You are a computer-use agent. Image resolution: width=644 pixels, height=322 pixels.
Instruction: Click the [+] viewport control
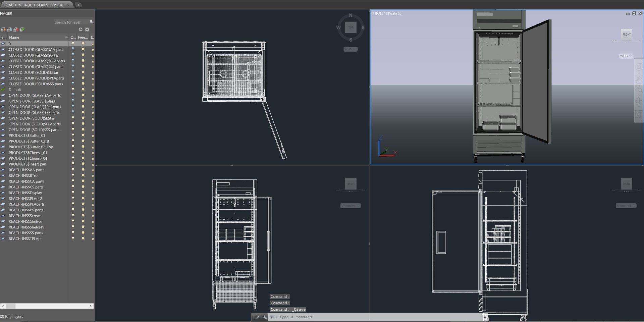373,13
